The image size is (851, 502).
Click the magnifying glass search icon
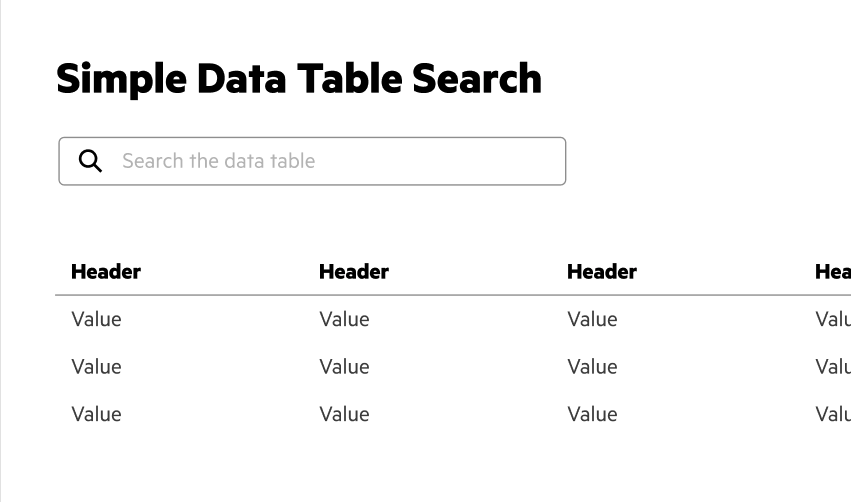(90, 161)
